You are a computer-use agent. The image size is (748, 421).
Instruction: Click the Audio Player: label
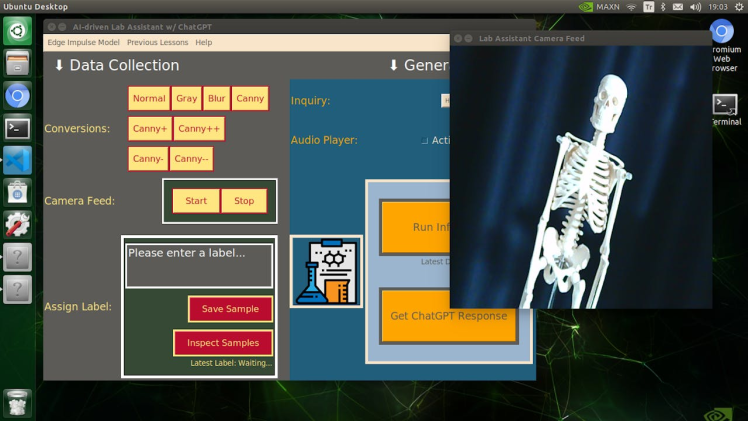click(x=324, y=140)
